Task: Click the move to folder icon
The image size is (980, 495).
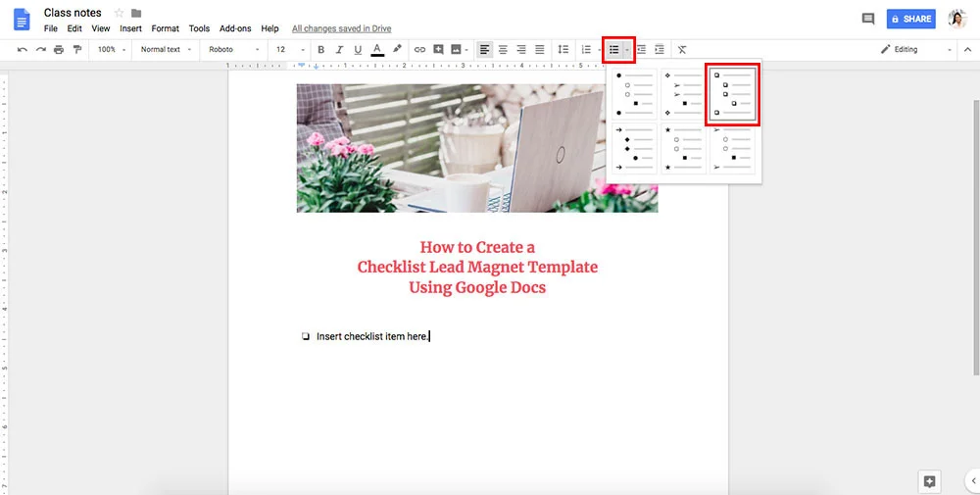Action: point(136,13)
